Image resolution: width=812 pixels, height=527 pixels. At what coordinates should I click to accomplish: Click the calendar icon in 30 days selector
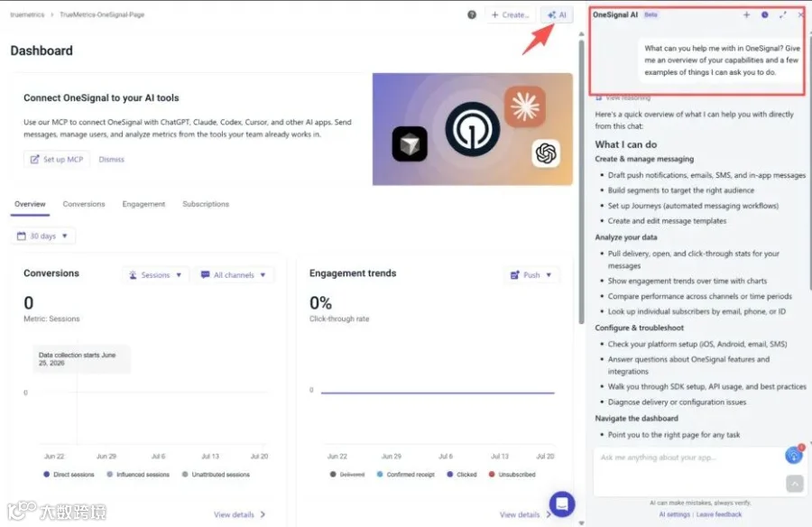click(x=22, y=236)
